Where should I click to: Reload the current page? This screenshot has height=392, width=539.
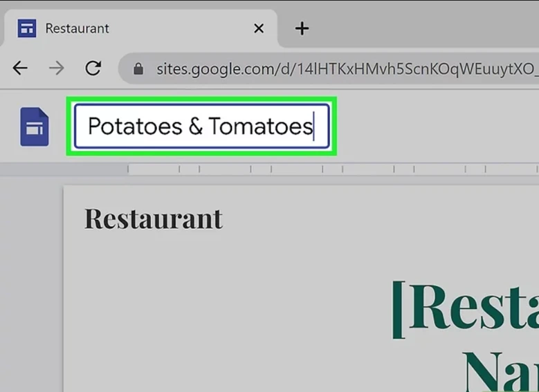tap(93, 68)
